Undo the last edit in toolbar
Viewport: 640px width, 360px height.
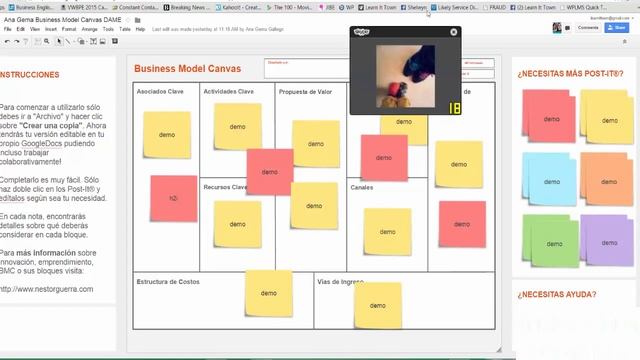click(x=7, y=42)
